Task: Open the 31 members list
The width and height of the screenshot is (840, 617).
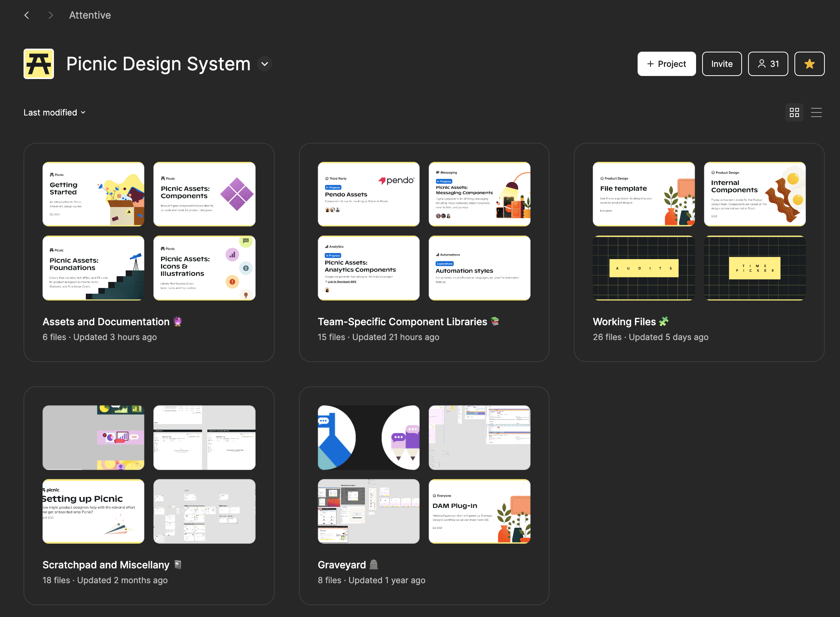Action: click(x=768, y=64)
